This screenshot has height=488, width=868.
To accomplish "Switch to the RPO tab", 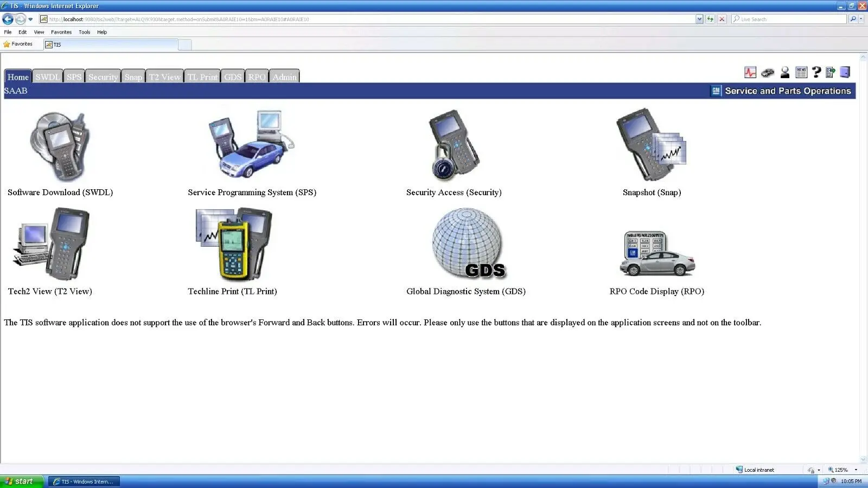I will 257,76.
